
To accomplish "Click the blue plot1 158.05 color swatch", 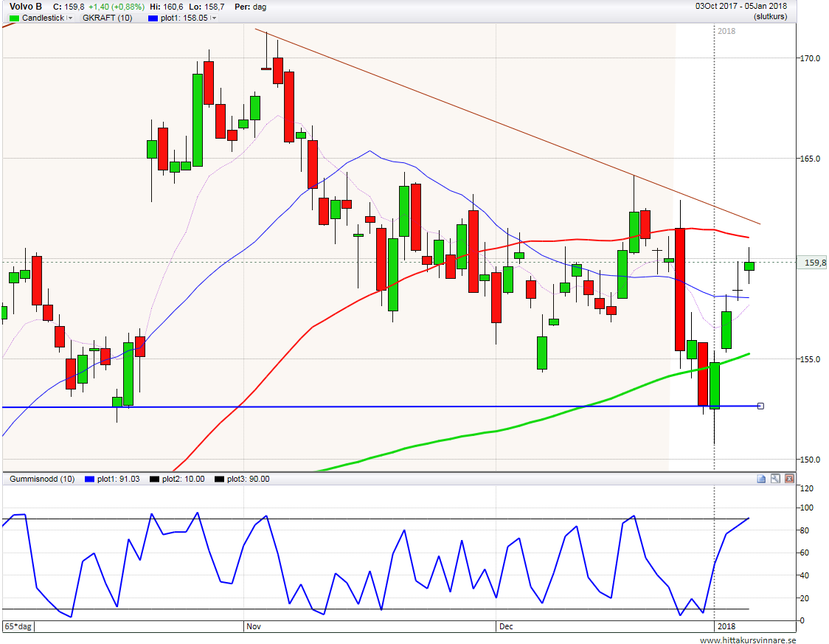I will pyautogui.click(x=153, y=18).
